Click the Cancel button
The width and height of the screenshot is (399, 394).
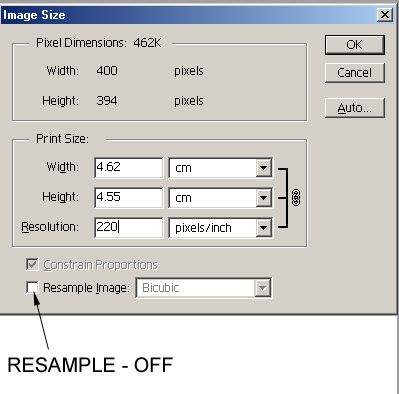click(x=355, y=73)
